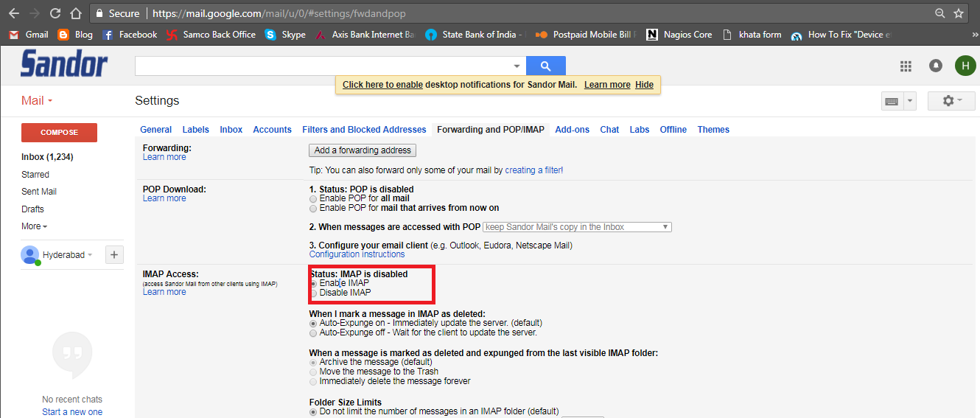
Task: Open the Google apps grid icon
Action: coord(906,66)
